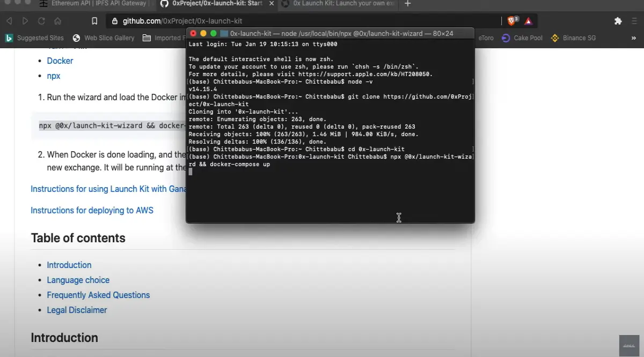
Task: Click the Introduction section heading
Action: (64, 338)
